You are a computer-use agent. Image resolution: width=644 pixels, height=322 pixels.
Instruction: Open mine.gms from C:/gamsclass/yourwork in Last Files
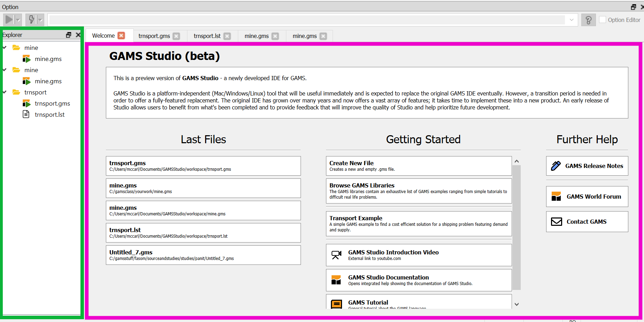click(203, 188)
